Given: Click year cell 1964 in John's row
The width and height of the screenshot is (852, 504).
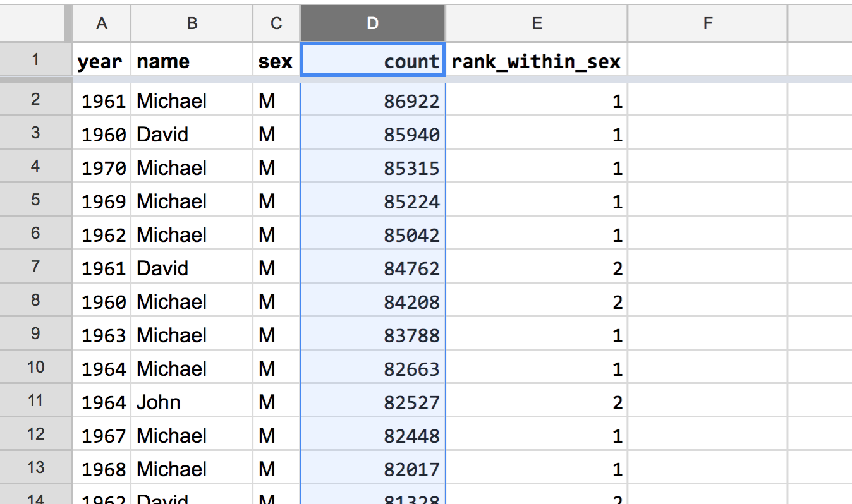Looking at the screenshot, I should pos(101,402).
